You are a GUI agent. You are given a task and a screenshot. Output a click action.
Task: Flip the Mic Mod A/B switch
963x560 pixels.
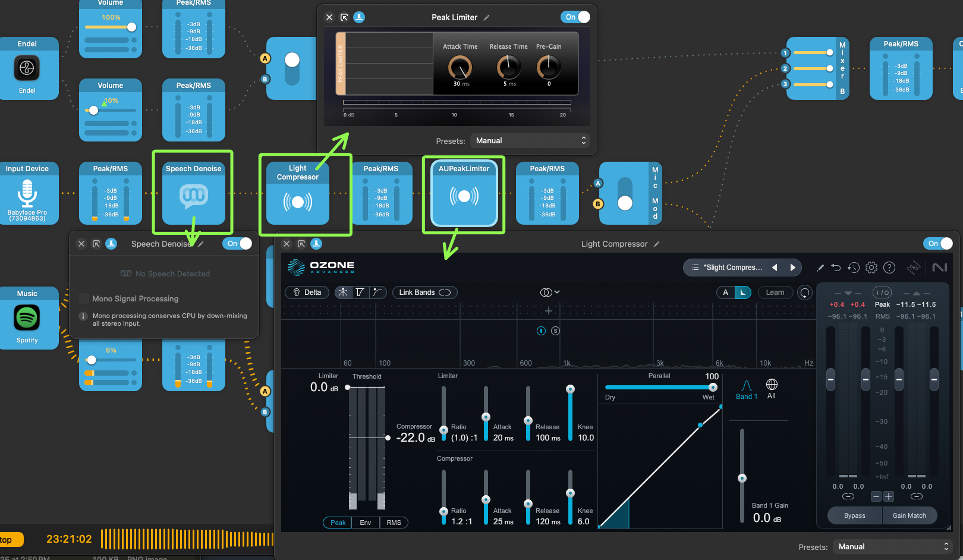click(625, 193)
